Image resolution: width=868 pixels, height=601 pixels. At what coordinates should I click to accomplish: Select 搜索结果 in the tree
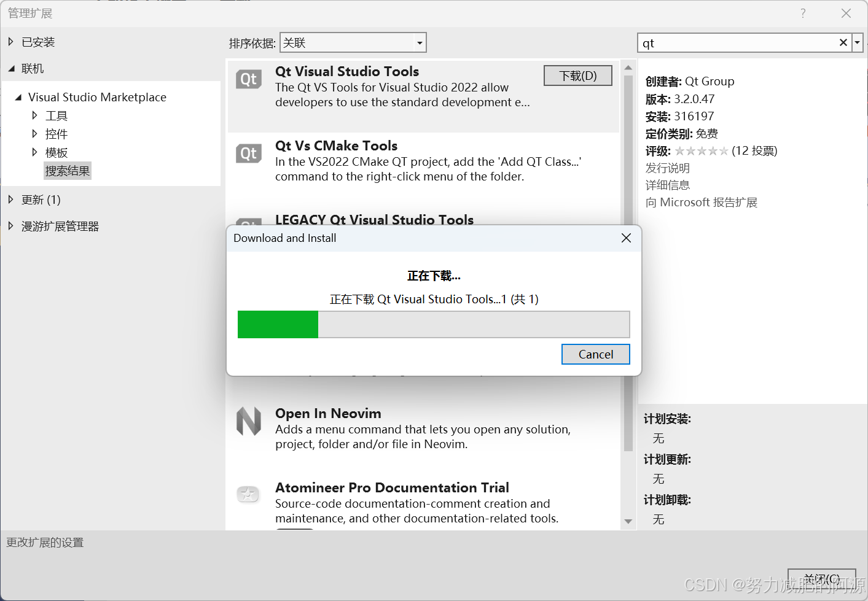tap(68, 171)
